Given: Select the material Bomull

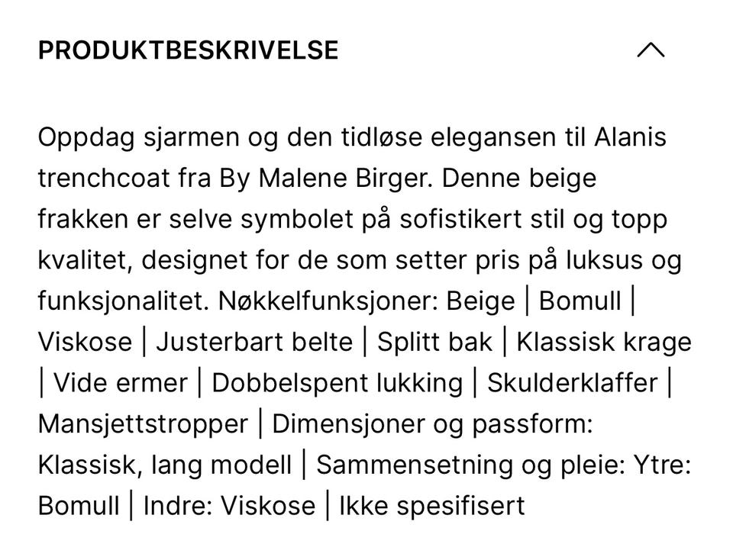Looking at the screenshot, I should coord(580,301).
